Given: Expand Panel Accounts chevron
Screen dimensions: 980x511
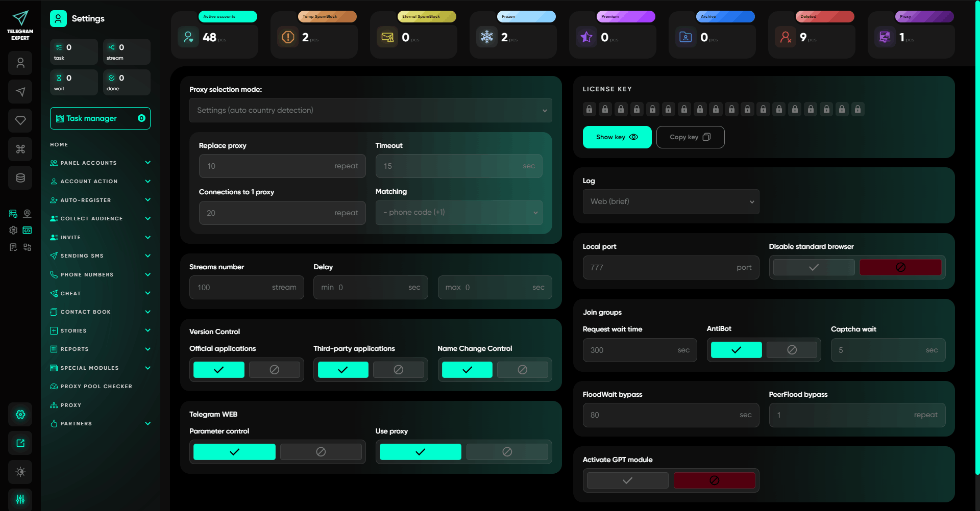Looking at the screenshot, I should click(148, 163).
